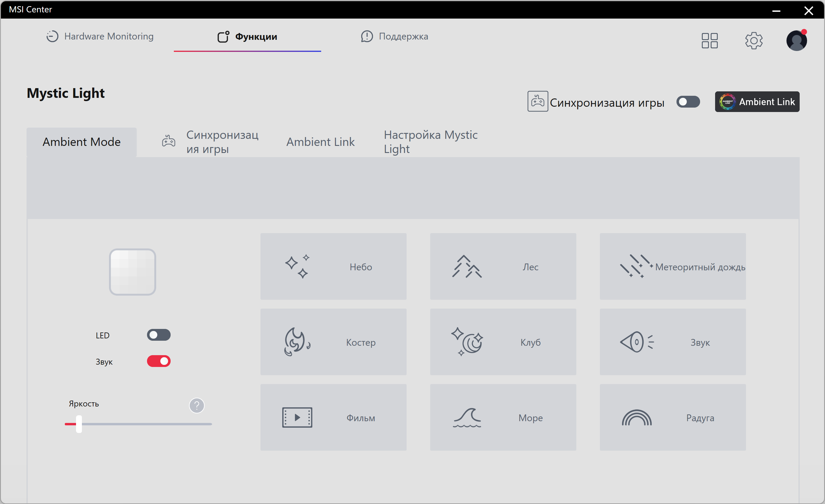This screenshot has height=504, width=825.
Task: Enable the LED toggle switch
Action: pyautogui.click(x=159, y=335)
